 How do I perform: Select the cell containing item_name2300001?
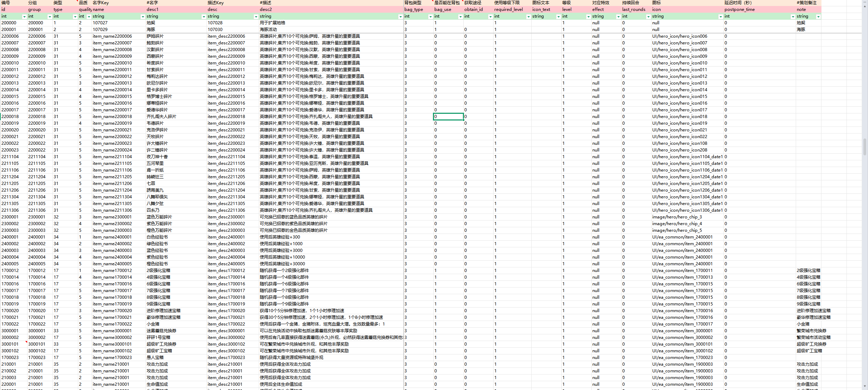tap(112, 217)
